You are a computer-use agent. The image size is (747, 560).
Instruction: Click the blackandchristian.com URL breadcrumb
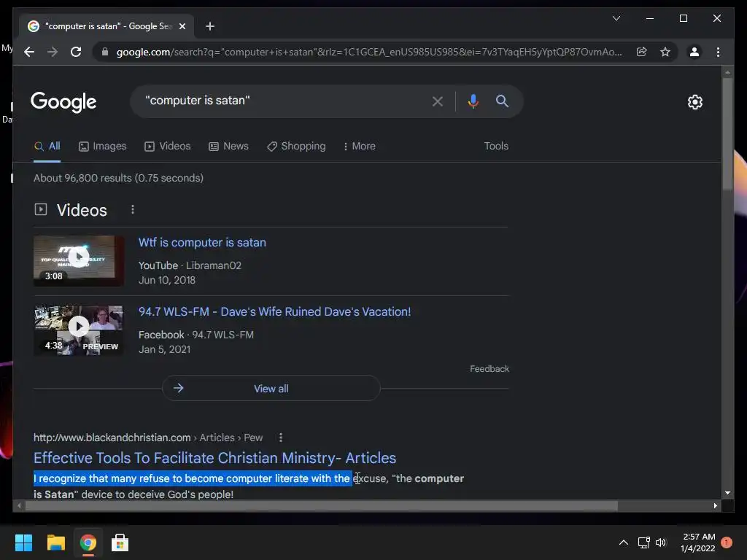coord(147,437)
